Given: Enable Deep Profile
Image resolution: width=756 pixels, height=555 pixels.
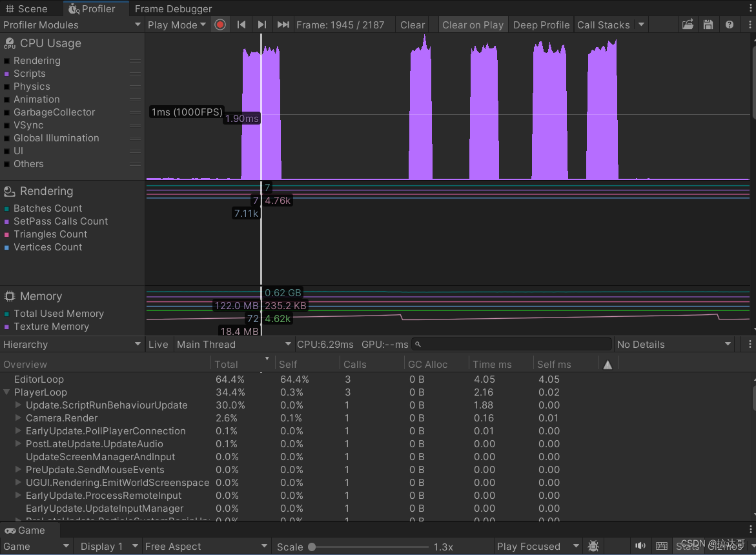Looking at the screenshot, I should pyautogui.click(x=541, y=25).
